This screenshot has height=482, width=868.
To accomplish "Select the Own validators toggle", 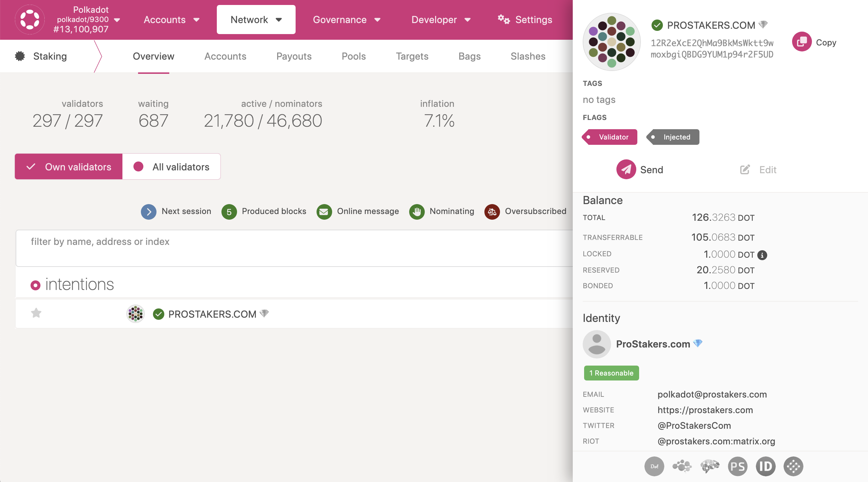I will [69, 167].
